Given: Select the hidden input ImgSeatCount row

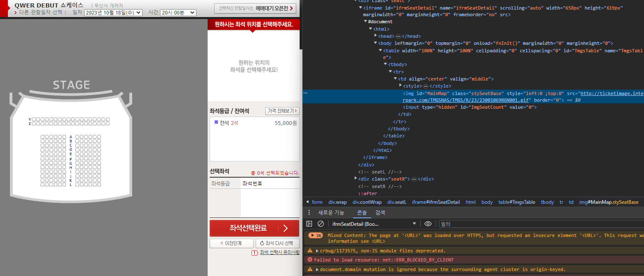Looking at the screenshot, I should [470, 107].
